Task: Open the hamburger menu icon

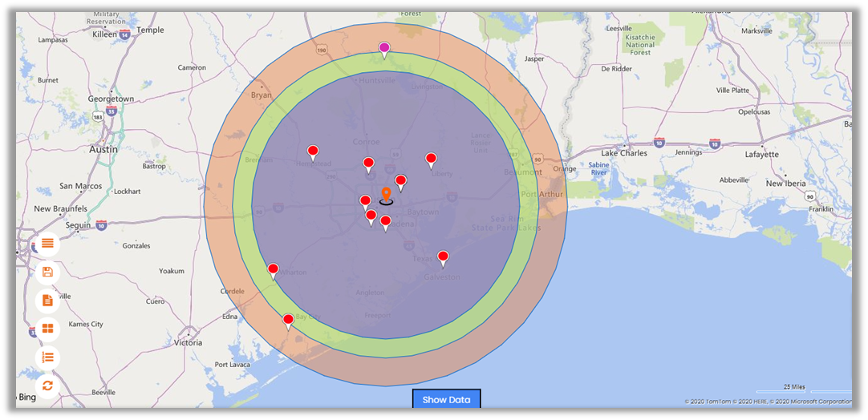Action: tap(47, 243)
